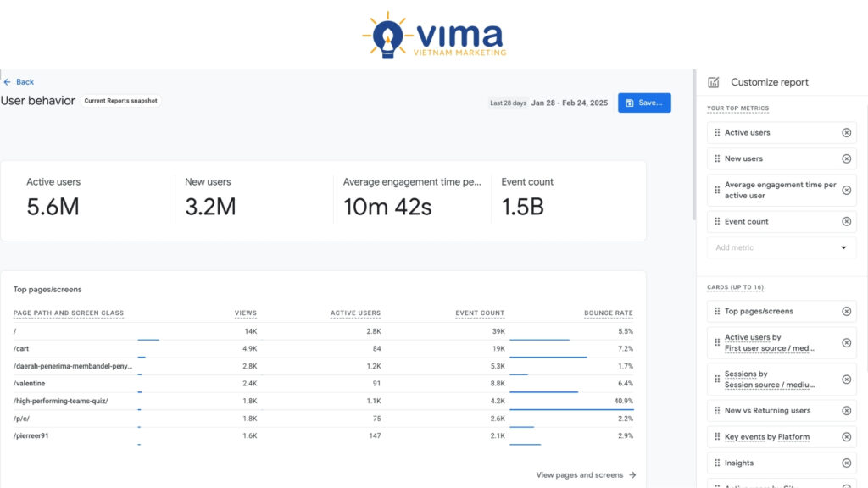The image size is (868, 488).
Task: Click the /high-performing-teams-quiz/ page row
Action: (x=61, y=401)
